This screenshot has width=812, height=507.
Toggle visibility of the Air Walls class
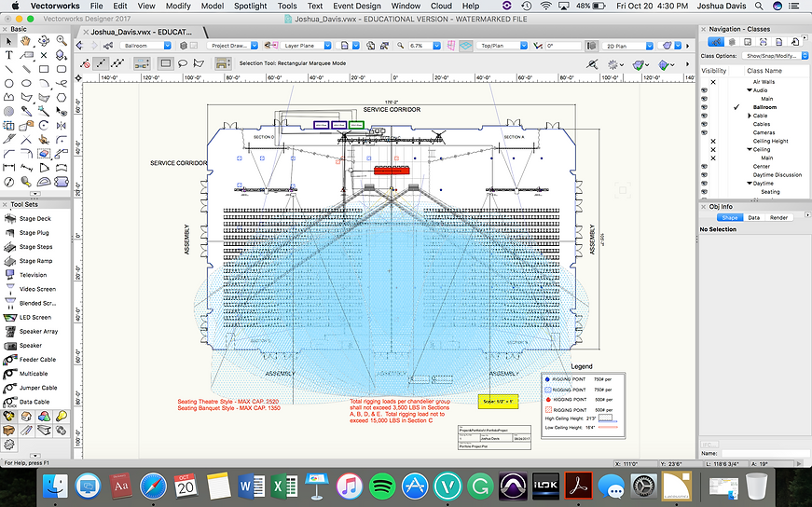tap(705, 82)
